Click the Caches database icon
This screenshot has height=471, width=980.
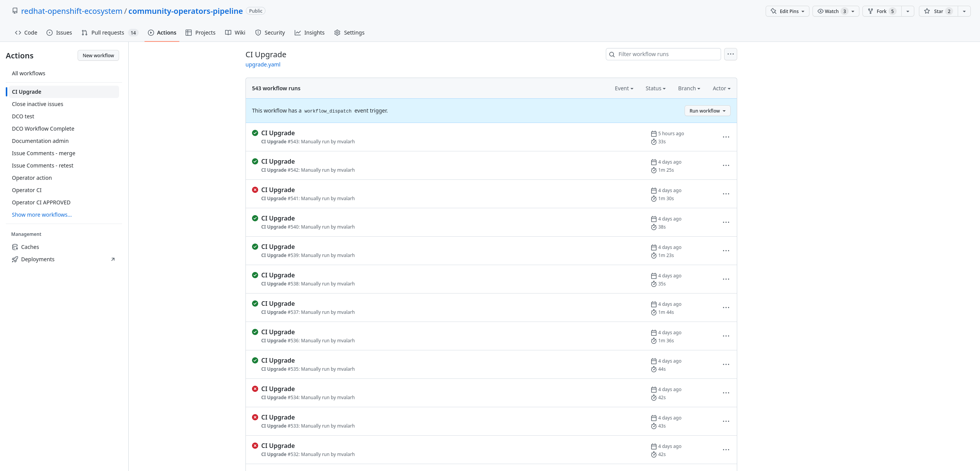point(15,247)
